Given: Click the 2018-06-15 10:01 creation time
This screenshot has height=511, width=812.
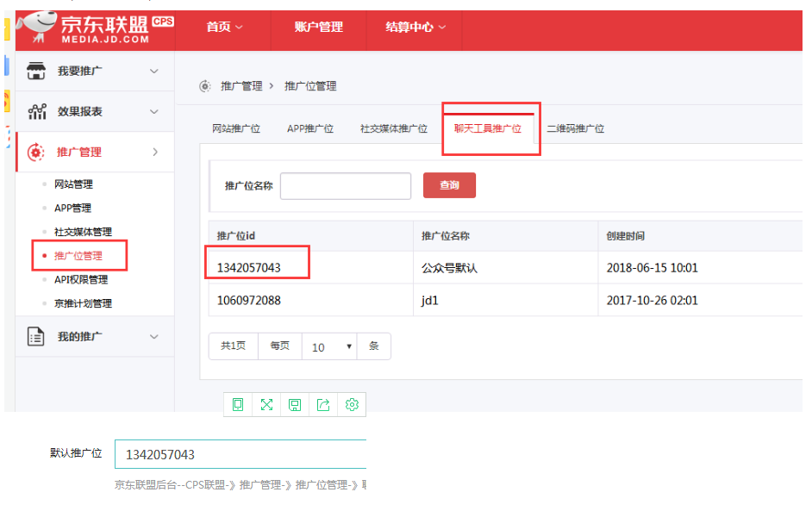Looking at the screenshot, I should [x=652, y=268].
